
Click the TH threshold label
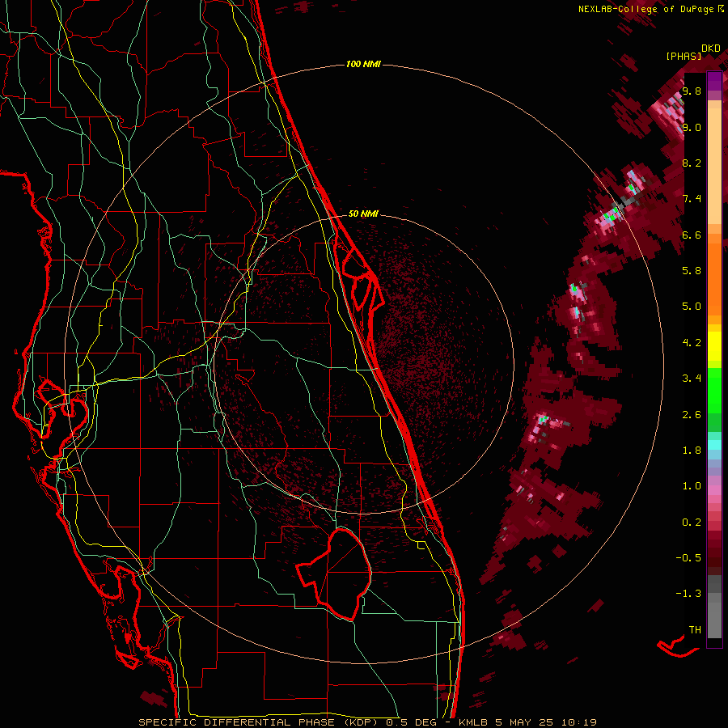click(x=695, y=630)
